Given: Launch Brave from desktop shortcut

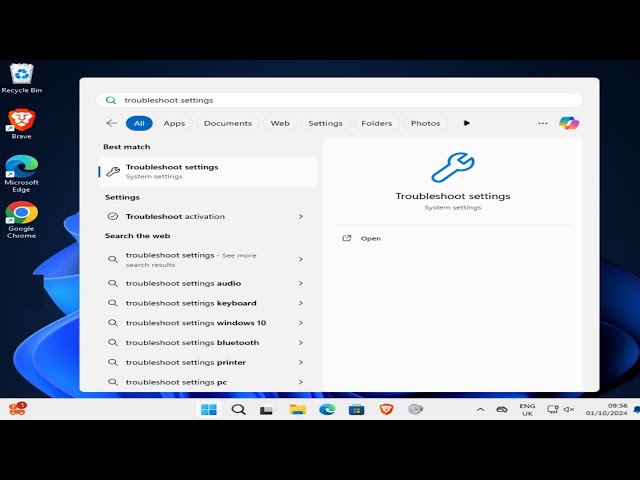Looking at the screenshot, I should 22,124.
